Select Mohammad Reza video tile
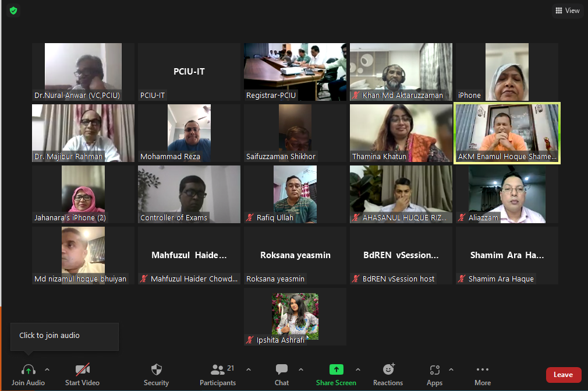The height and width of the screenshot is (391, 588). pyautogui.click(x=189, y=133)
